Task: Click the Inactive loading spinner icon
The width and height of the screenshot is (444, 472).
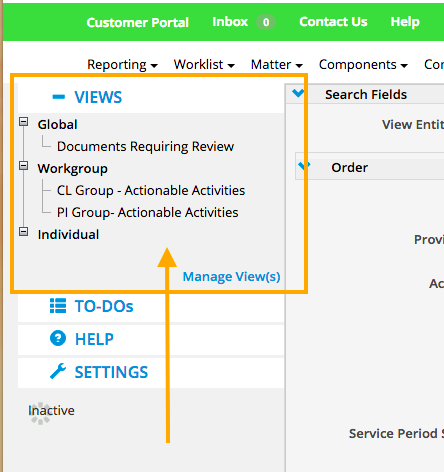Action: coord(40,413)
